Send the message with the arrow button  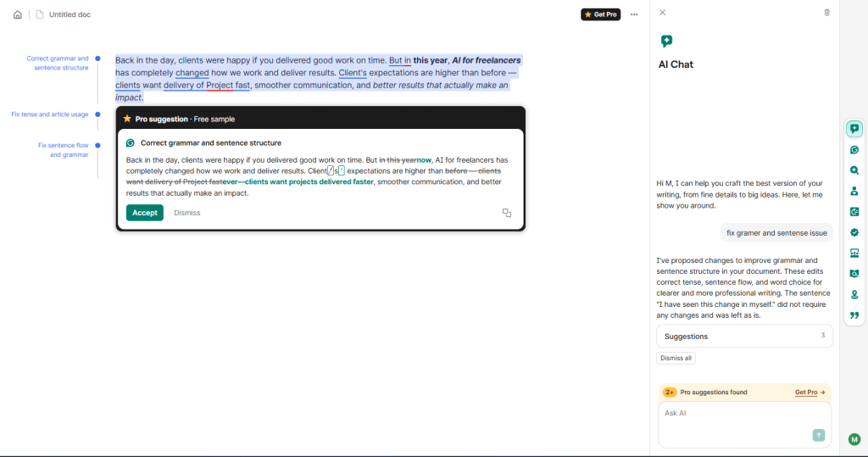coord(818,435)
